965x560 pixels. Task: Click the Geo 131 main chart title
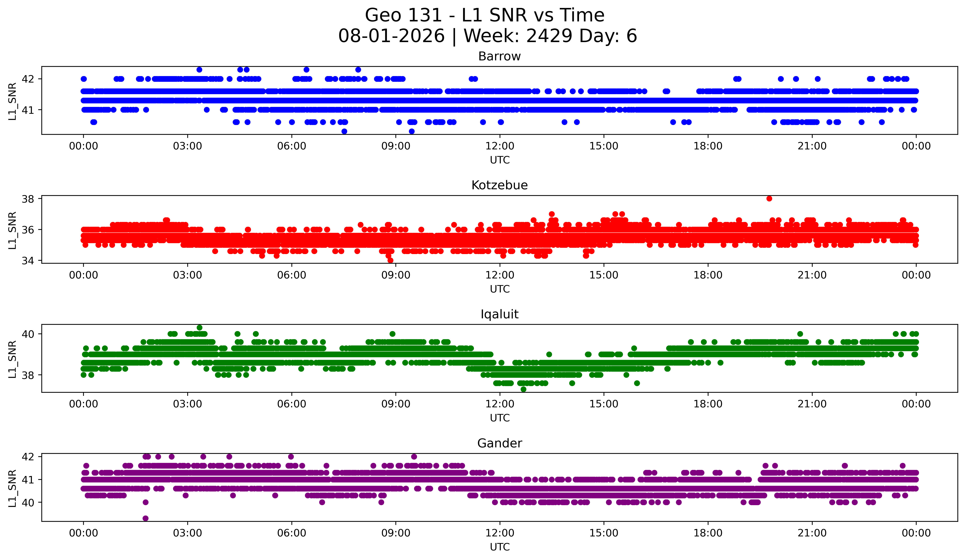485,15
